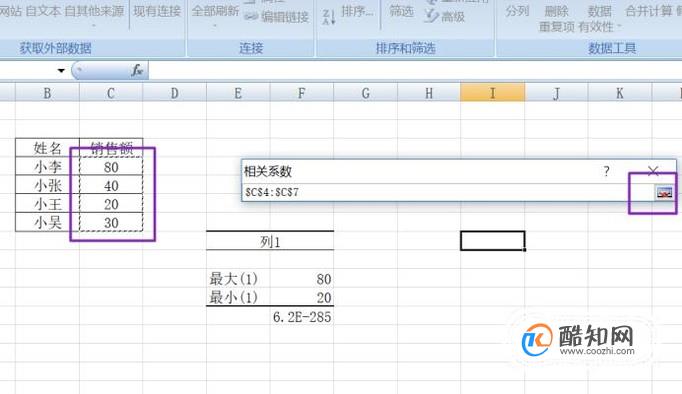
Task: Click the sort descending Z-A icon
Action: [329, 17]
